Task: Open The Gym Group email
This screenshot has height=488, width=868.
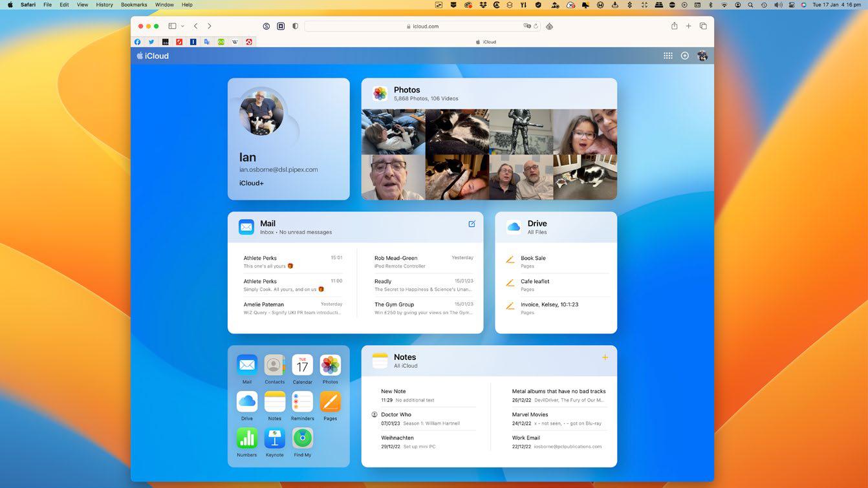Action: 424,308
